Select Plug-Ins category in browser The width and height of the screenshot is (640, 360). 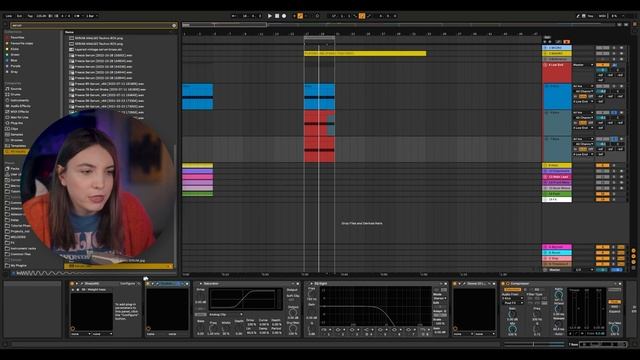[x=17, y=123]
